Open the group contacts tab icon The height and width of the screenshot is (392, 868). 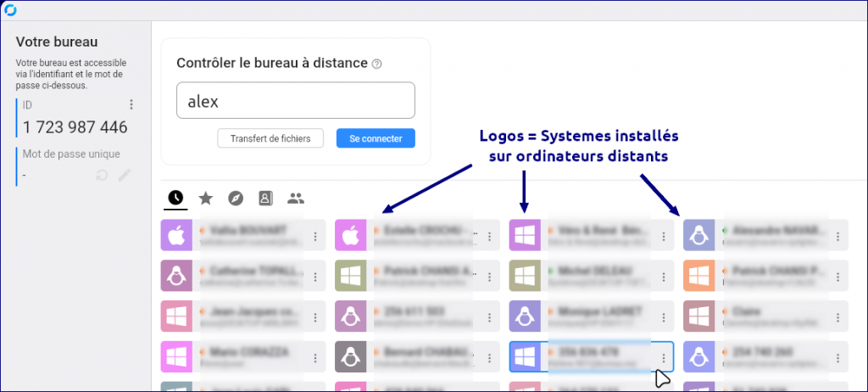pos(295,198)
